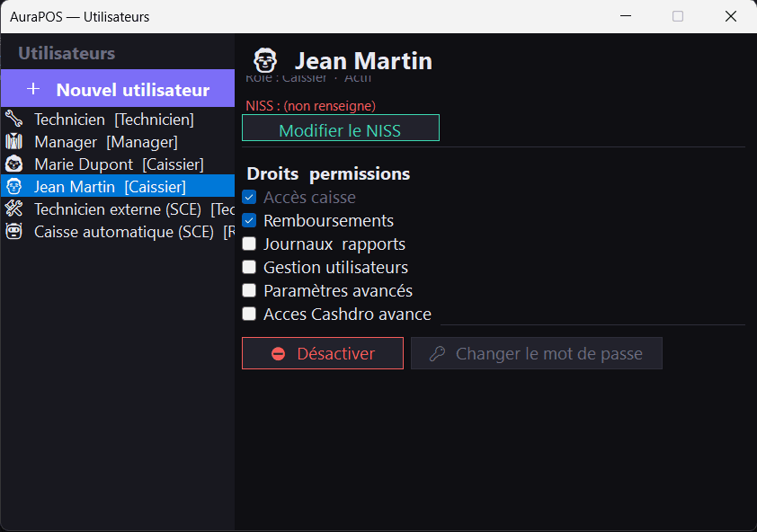Image resolution: width=757 pixels, height=532 pixels.
Task: Click the key icon on Changer le mot de passe
Action: 438,353
